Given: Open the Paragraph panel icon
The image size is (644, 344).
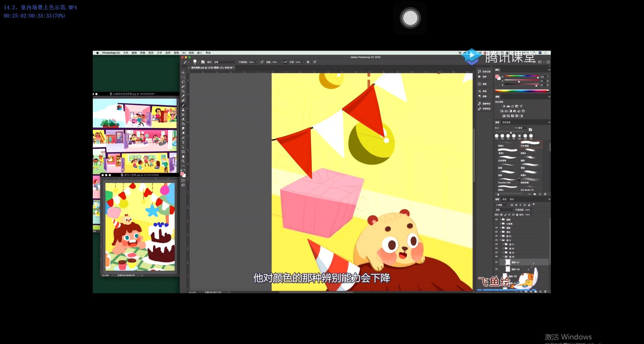Looking at the screenshot, I should [479, 96].
